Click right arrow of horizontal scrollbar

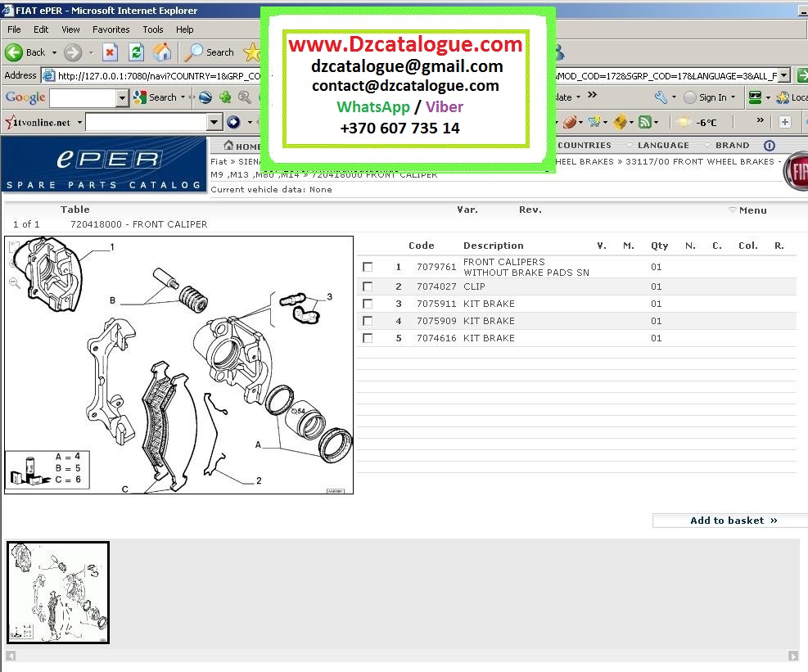point(793,656)
